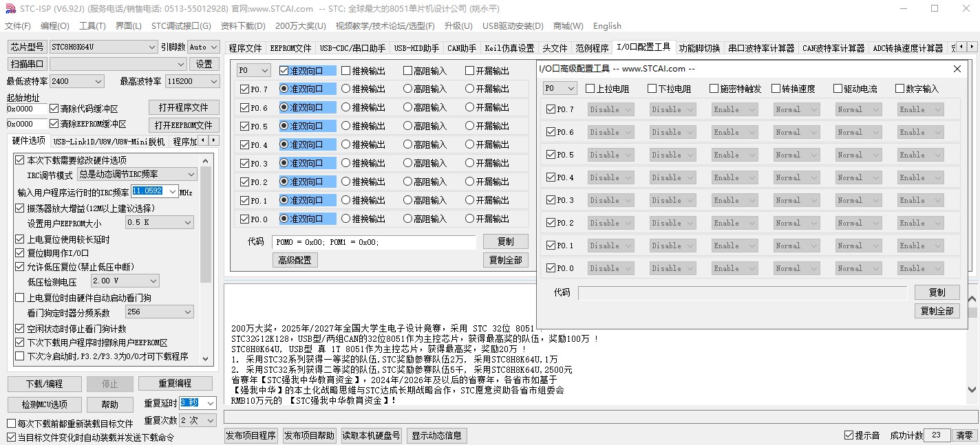Viewport: 980px width, 445px height.
Task: Open the EEPROM size 0.5 K dropdown
Action: [x=160, y=223]
